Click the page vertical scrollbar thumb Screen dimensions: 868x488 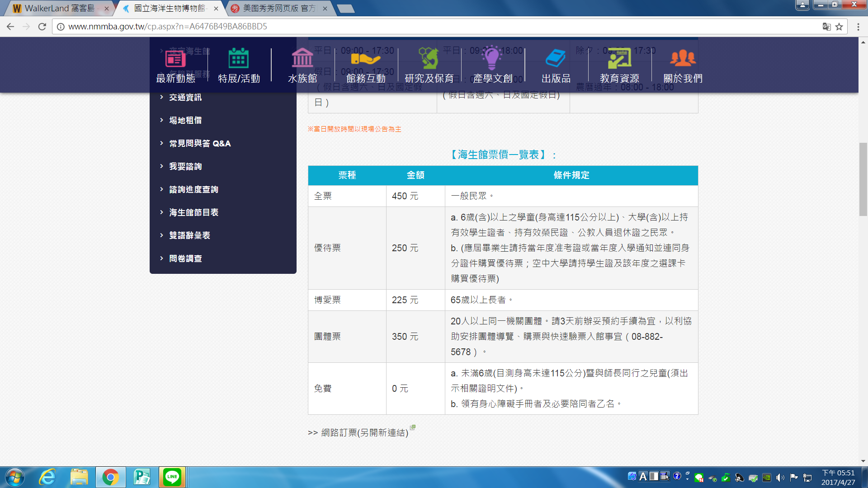click(863, 179)
